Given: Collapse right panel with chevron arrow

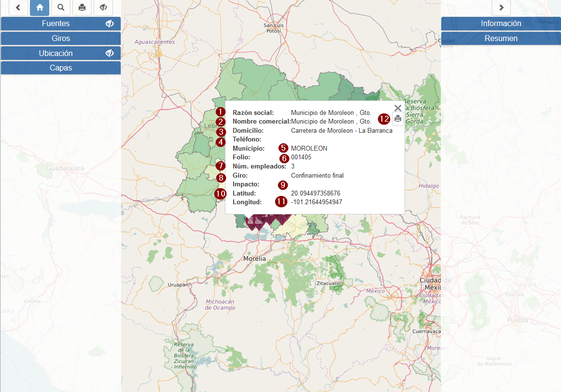Looking at the screenshot, I should (501, 8).
